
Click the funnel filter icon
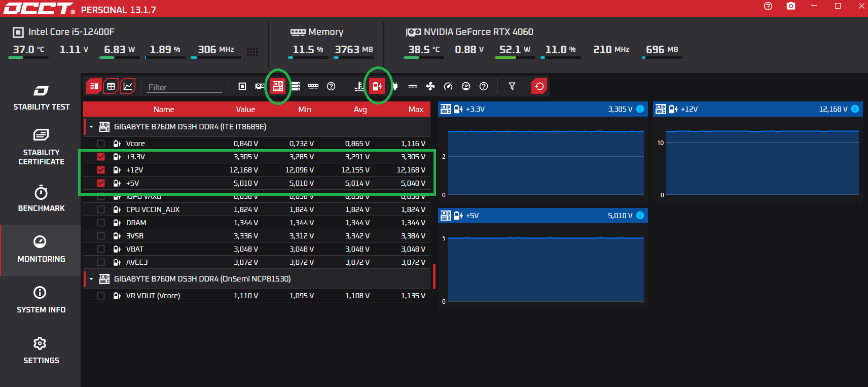pos(512,86)
